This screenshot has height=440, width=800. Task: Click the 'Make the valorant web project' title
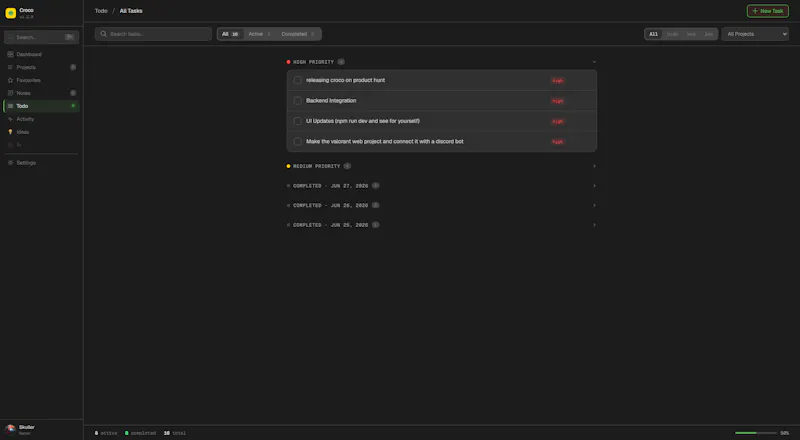click(385, 141)
